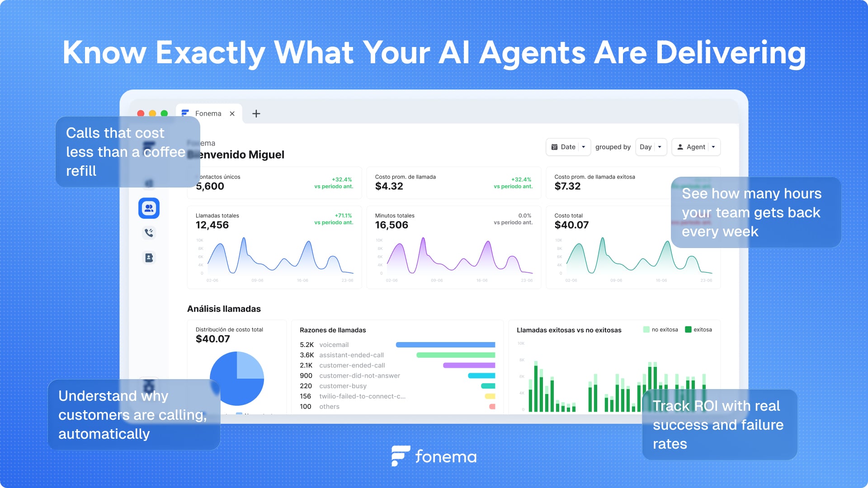The height and width of the screenshot is (488, 868).
Task: Click the Llamadas totales card value
Action: (x=212, y=225)
